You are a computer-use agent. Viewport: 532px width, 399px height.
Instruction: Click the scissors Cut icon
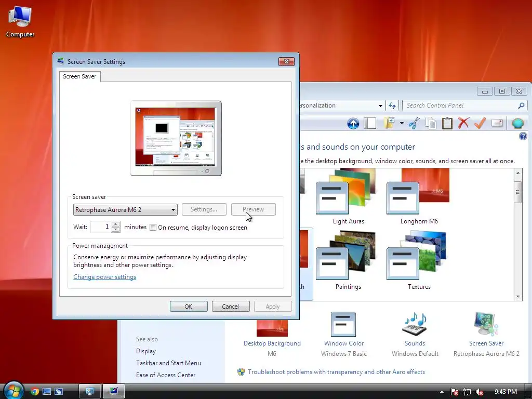pyautogui.click(x=414, y=123)
